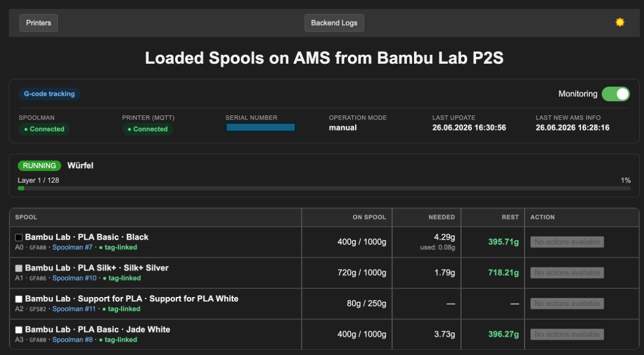This screenshot has height=355, width=644.
Task: Open the Spoolman #11 link
Action: pos(74,309)
